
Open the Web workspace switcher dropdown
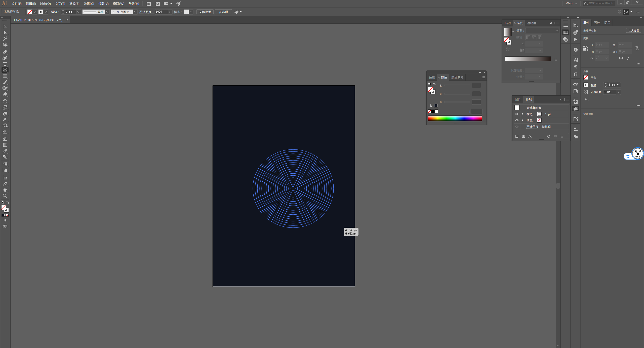(571, 4)
